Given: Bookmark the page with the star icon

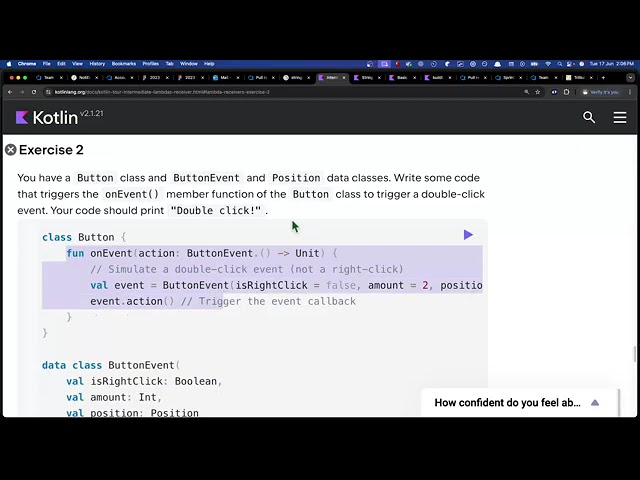Looking at the screenshot, I should [x=538, y=92].
